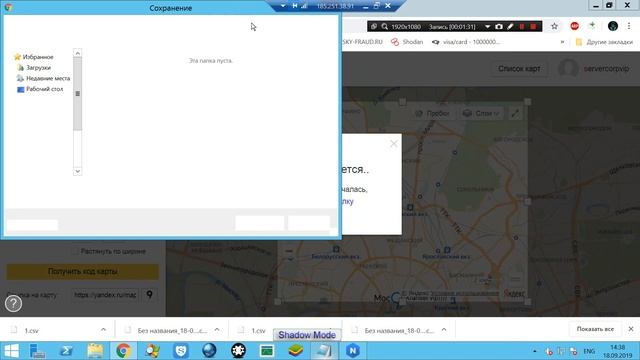The height and width of the screenshot is (360, 640).
Task: Click the blue shield S taskbar icon
Action: (x=181, y=351)
